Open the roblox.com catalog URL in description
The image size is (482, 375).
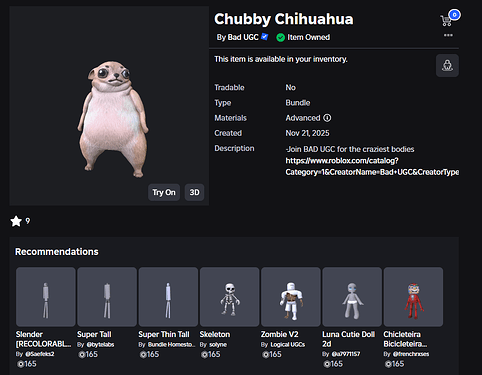372,166
